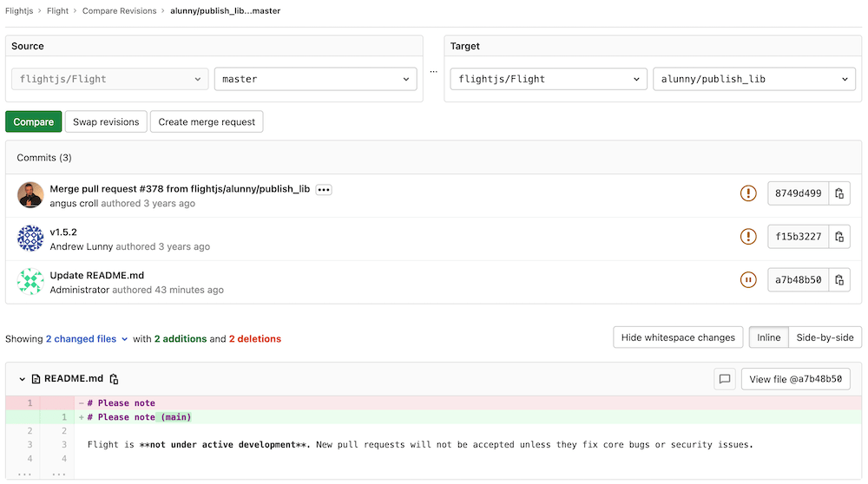This screenshot has width=868, height=484.
Task: Open target branch alunny/publish_lib dropdown
Action: click(x=753, y=79)
